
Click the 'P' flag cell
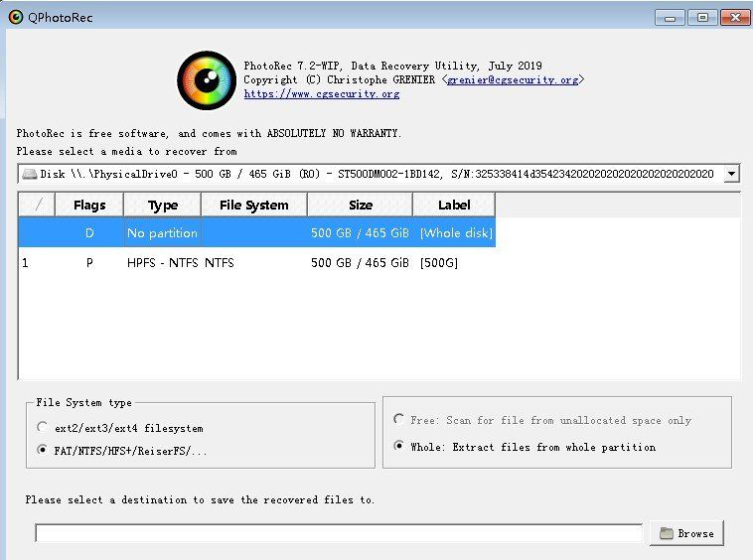click(89, 263)
